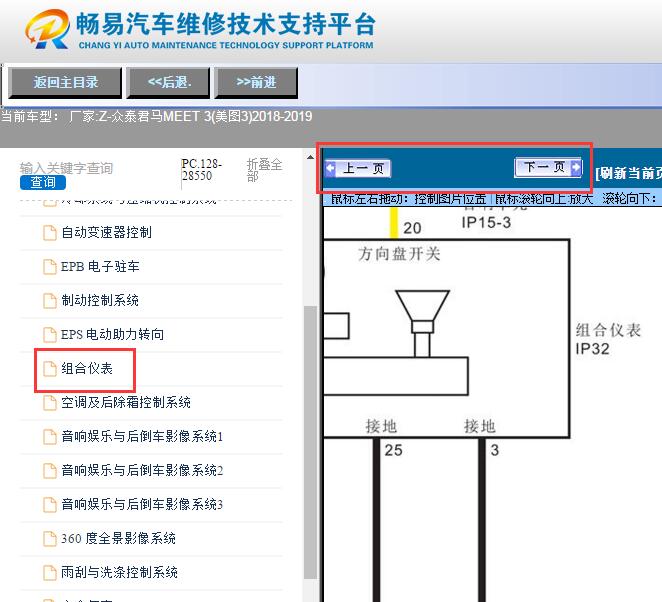Click document icon next to 自动变速器控制

(x=50, y=233)
